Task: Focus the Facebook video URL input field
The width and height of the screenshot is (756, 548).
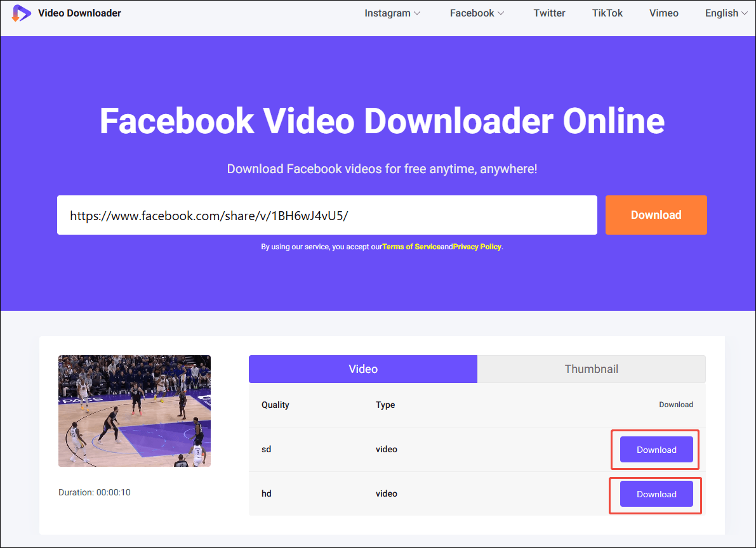Action: 327,215
